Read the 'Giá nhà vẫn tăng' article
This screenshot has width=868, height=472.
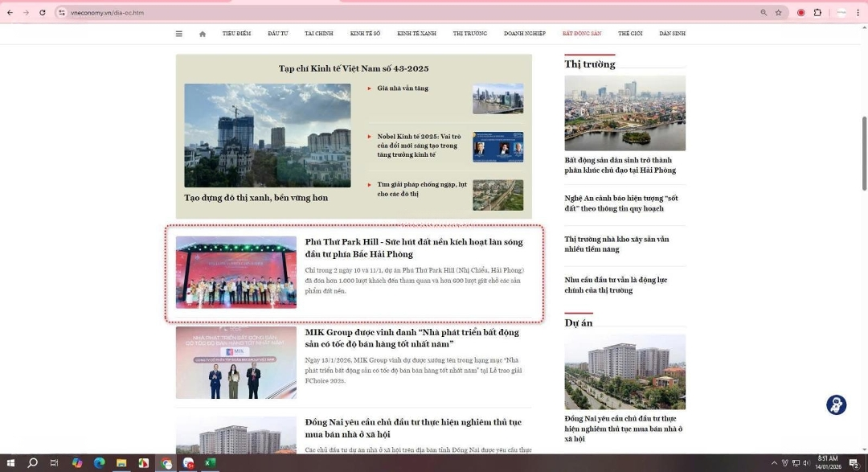(x=403, y=88)
